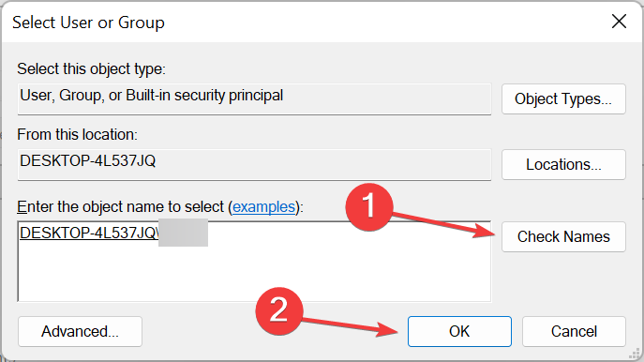Open the Object Types dialog
Screen dimensions: 644x362
(563, 99)
